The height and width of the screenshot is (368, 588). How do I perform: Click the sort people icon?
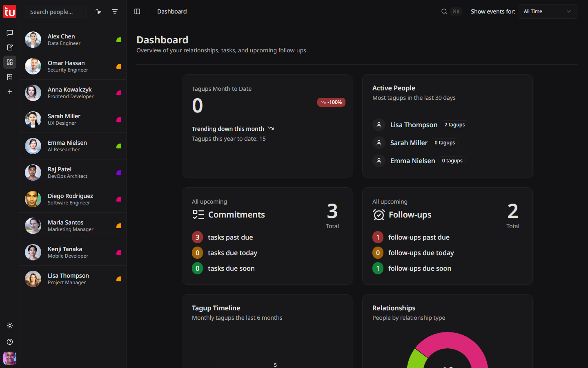click(x=98, y=11)
